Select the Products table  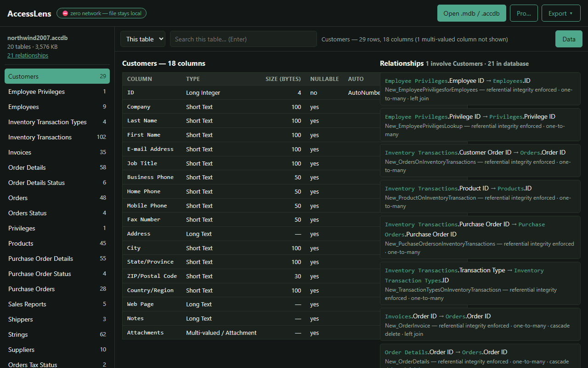pyautogui.click(x=57, y=243)
